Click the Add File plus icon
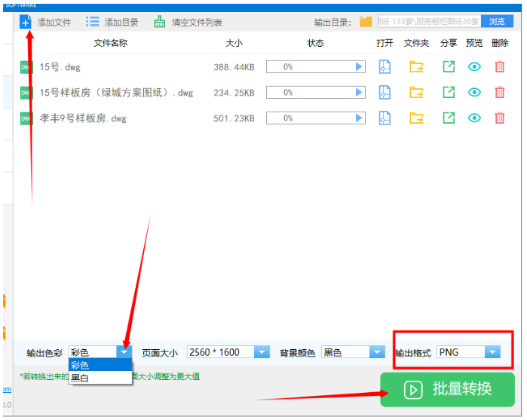The height and width of the screenshot is (420, 527). coord(25,22)
